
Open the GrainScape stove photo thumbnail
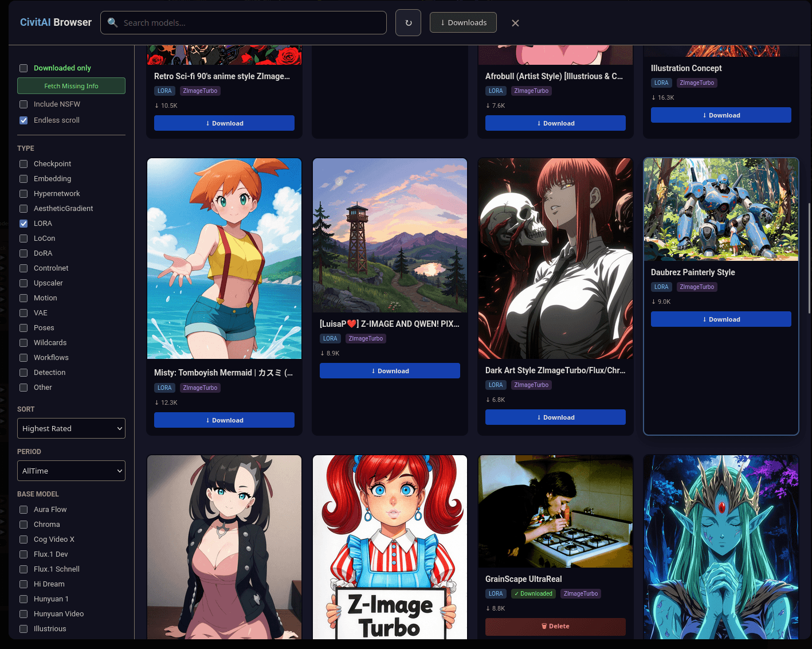pos(555,511)
